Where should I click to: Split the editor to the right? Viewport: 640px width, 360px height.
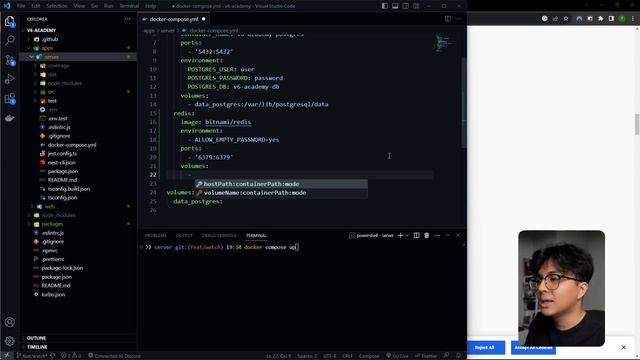coord(448,19)
